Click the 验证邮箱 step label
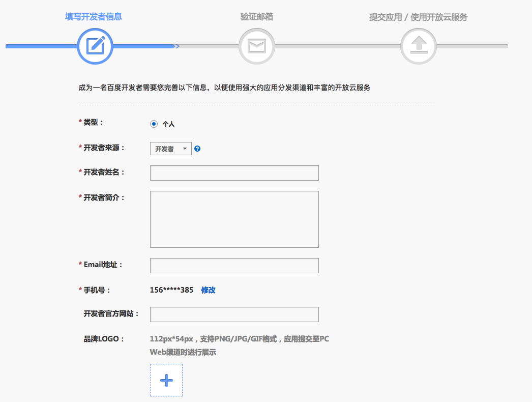Image resolution: width=532 pixels, height=402 pixels. pos(256,16)
